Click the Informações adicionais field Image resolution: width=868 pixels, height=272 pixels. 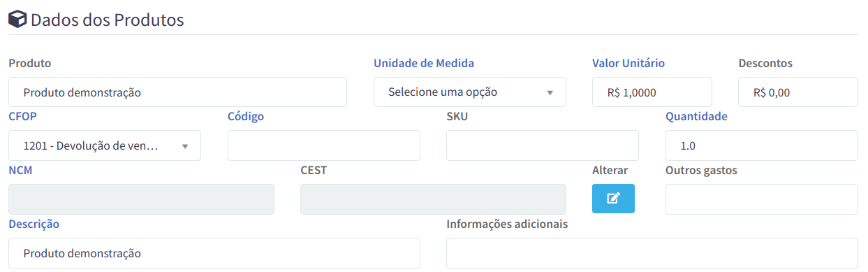tap(652, 253)
